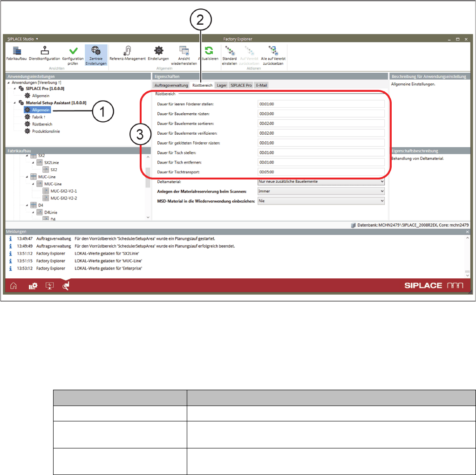Click Fabrikaufbau tree scrollbar
476x475 pixels.
[x=148, y=178]
